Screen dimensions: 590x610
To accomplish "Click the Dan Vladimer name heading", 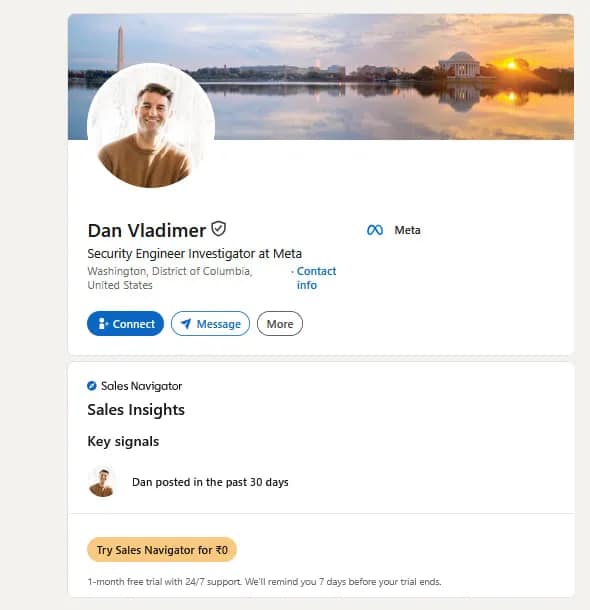I will (x=147, y=230).
